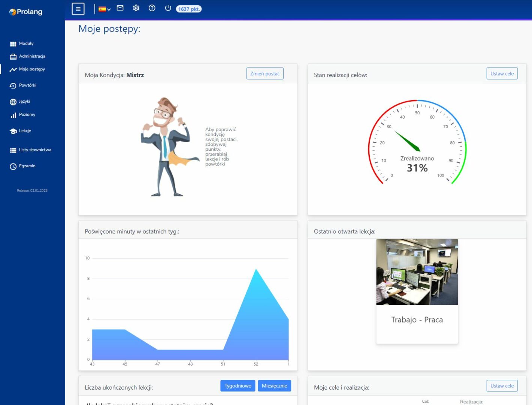532x405 pixels.
Task: Open settings via the gear icon
Action: coord(136,8)
